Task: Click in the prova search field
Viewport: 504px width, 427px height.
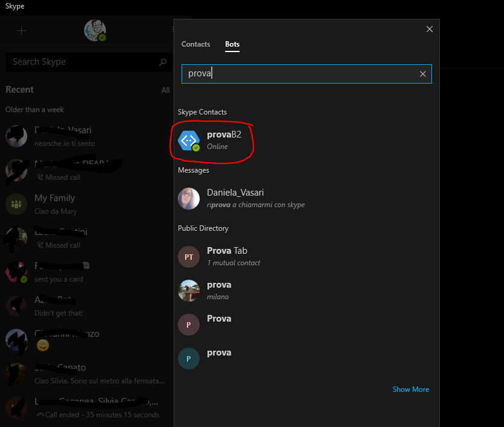Action: [x=303, y=74]
